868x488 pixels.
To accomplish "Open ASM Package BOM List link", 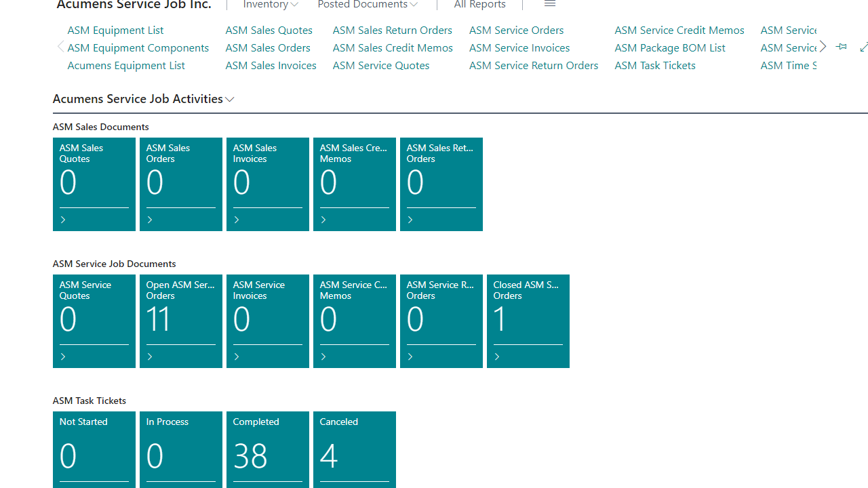I will point(669,47).
